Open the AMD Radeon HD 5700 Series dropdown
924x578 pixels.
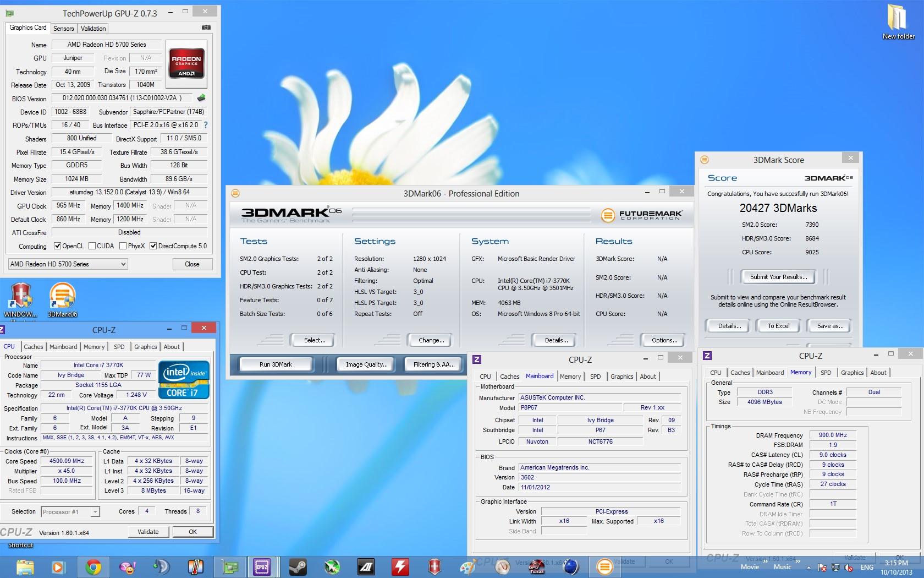click(x=68, y=264)
